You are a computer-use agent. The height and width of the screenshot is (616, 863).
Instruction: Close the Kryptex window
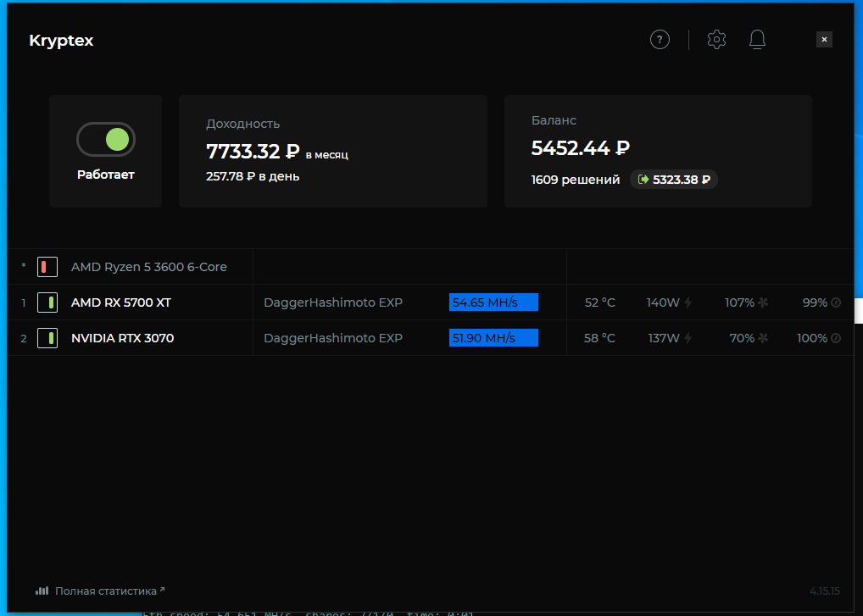click(824, 40)
